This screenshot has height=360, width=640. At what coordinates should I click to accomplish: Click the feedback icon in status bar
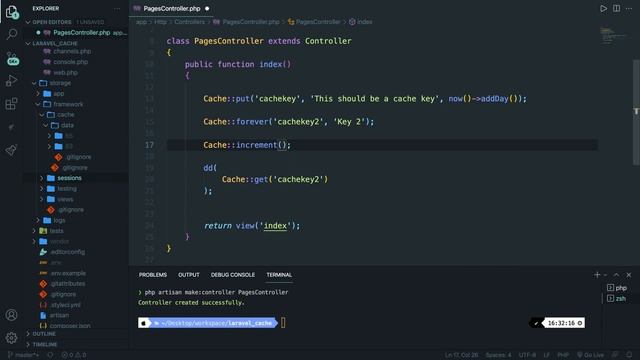[615, 355]
